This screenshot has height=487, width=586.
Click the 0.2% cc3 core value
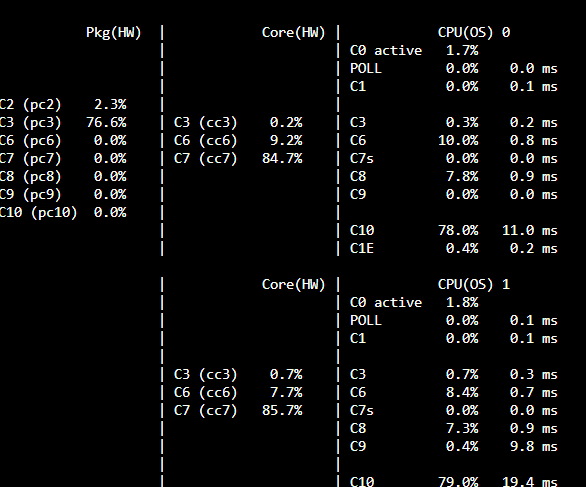[x=286, y=122]
